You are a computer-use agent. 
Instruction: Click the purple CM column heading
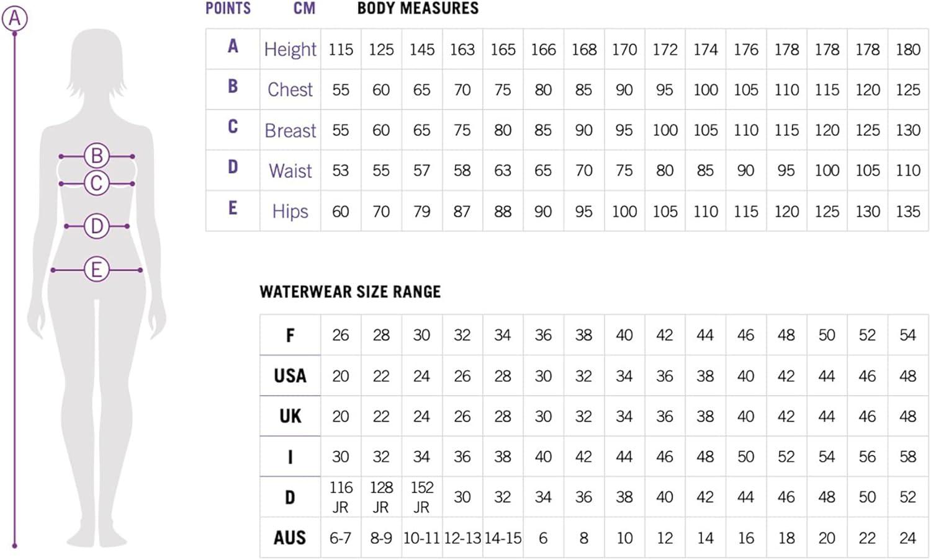click(x=304, y=9)
